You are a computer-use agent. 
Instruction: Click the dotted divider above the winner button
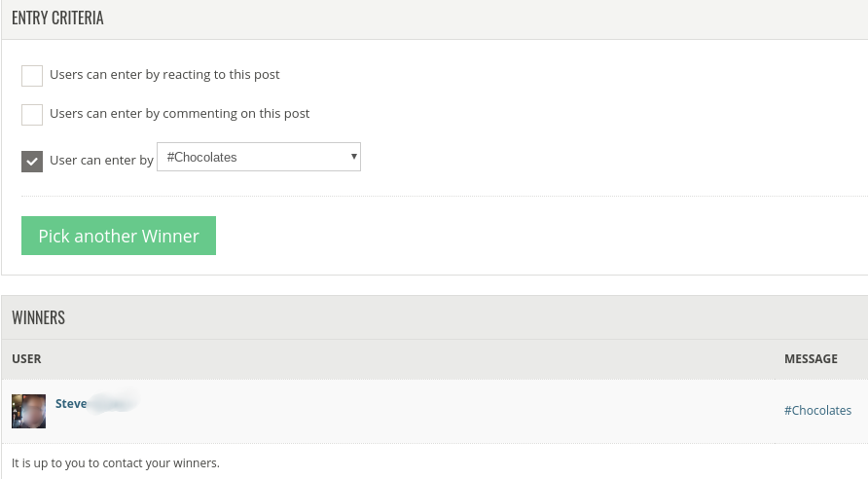pyautogui.click(x=445, y=196)
